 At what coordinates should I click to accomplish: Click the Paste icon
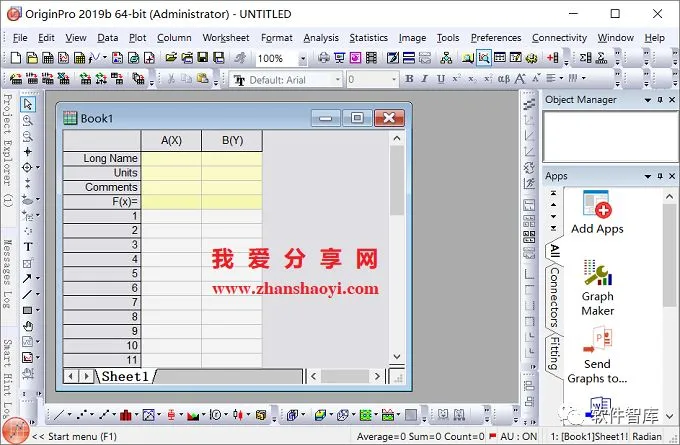click(x=203, y=79)
